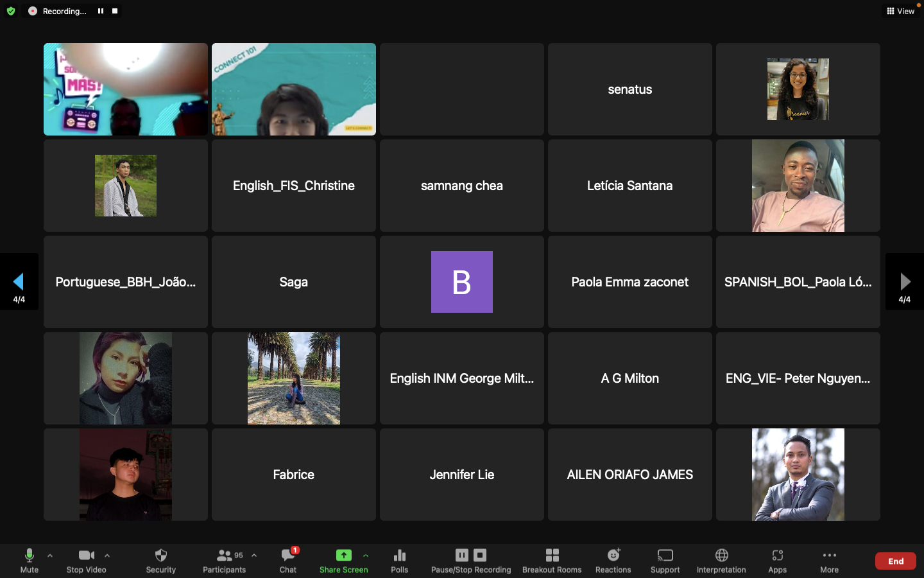Go to the previous gallery page arrow
The height and width of the screenshot is (578, 924).
click(x=19, y=281)
